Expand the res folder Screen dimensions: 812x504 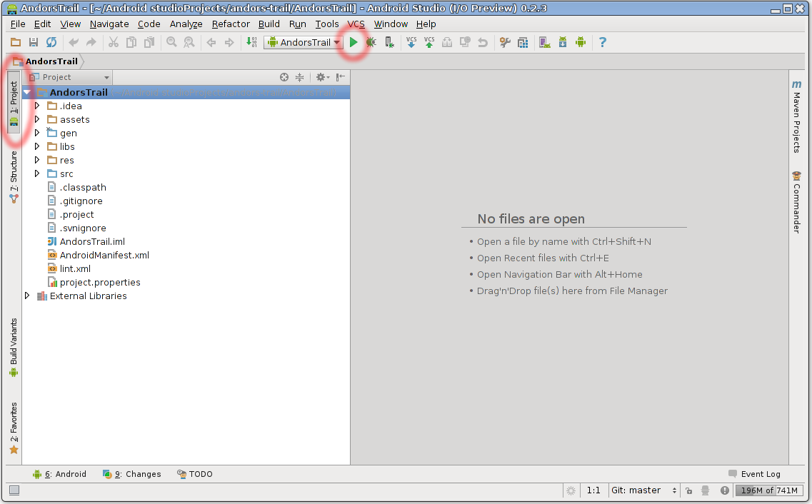coord(37,160)
